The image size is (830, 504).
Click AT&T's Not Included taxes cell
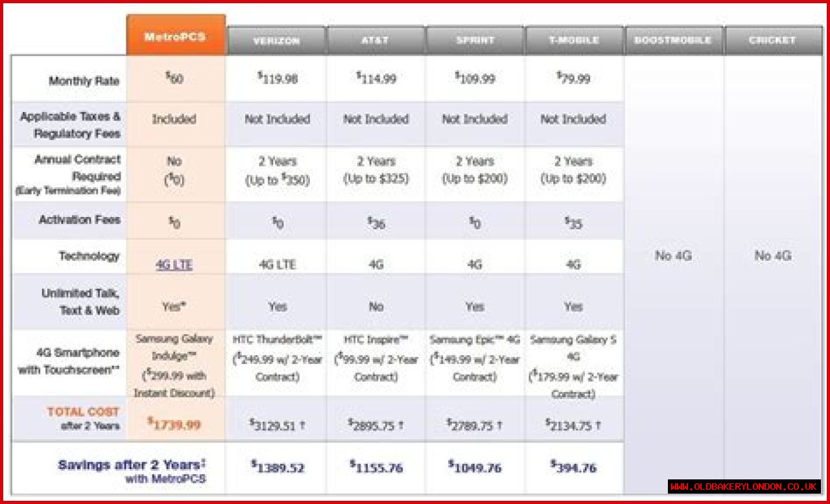[376, 119]
